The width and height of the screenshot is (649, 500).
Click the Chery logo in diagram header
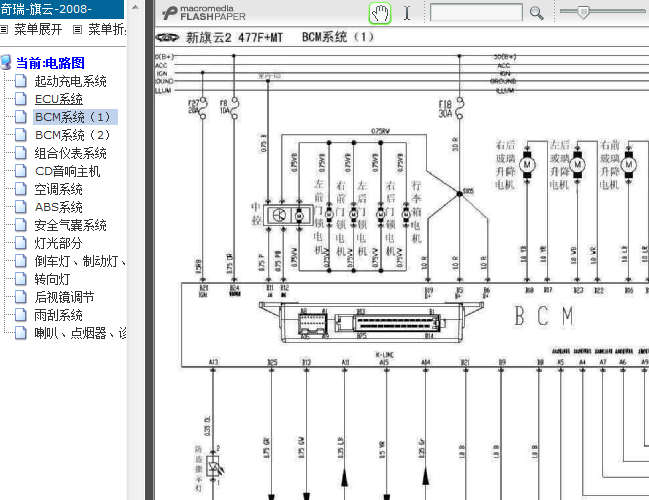(167, 38)
